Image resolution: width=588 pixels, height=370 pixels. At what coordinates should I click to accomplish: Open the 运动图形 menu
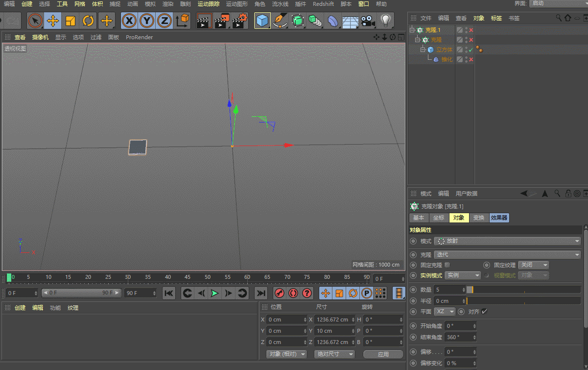tap(236, 4)
